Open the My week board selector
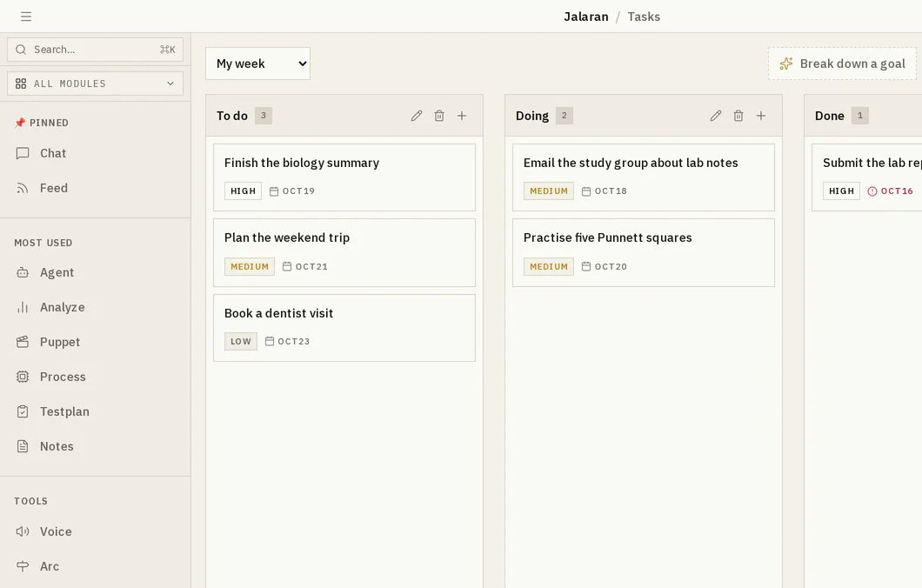922x588 pixels. (x=257, y=63)
